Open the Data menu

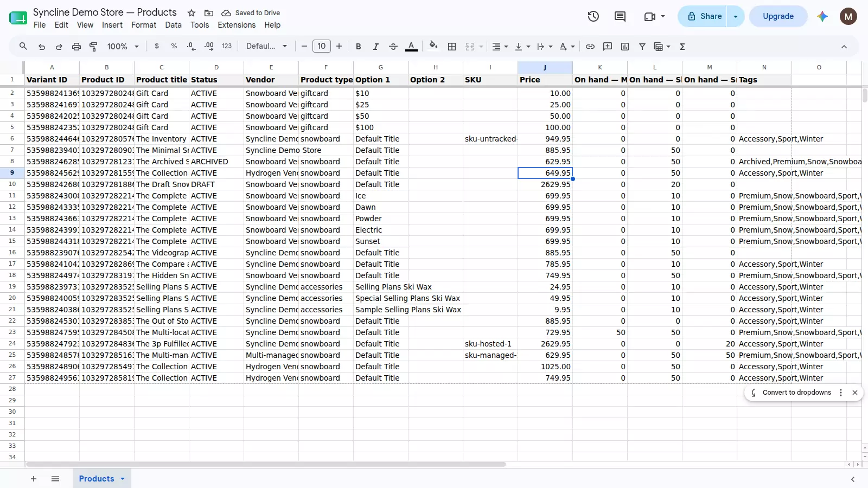174,25
